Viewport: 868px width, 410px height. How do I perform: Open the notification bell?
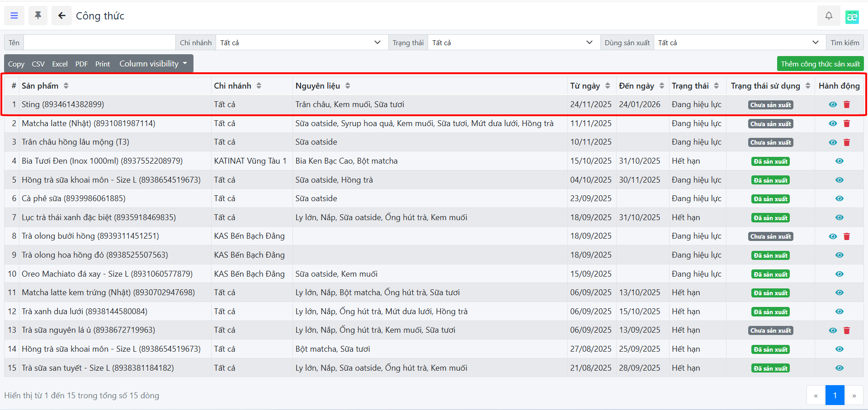pyautogui.click(x=828, y=16)
